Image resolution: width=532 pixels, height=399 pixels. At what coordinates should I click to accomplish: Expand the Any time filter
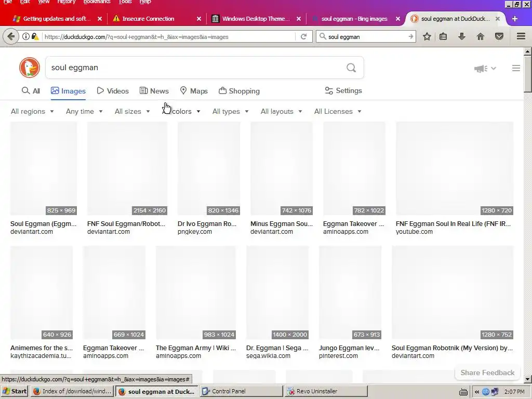tap(84, 111)
